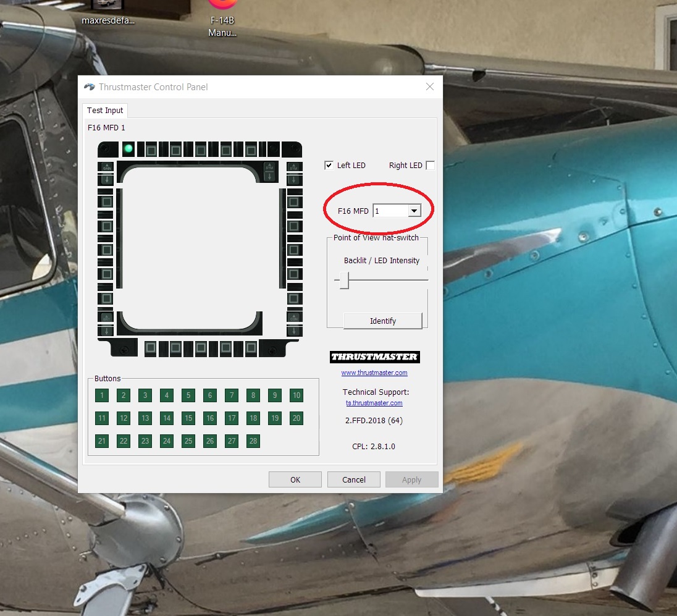Select button indicator 20
The image size is (677, 616).
tap(296, 418)
